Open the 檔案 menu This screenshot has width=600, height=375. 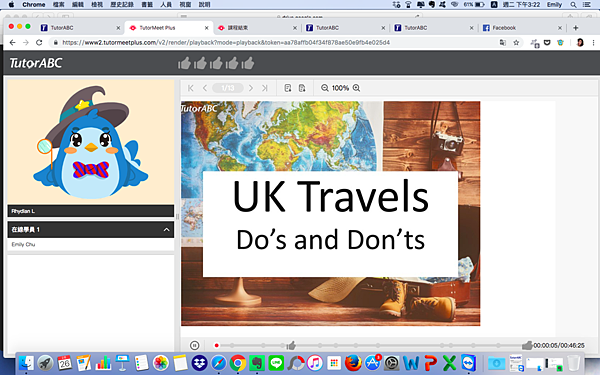pyautogui.click(x=59, y=5)
